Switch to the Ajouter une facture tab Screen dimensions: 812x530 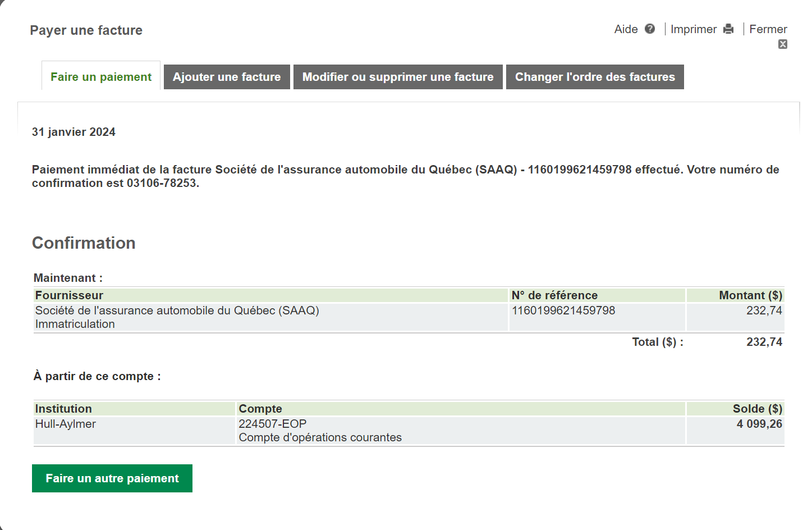pos(227,77)
